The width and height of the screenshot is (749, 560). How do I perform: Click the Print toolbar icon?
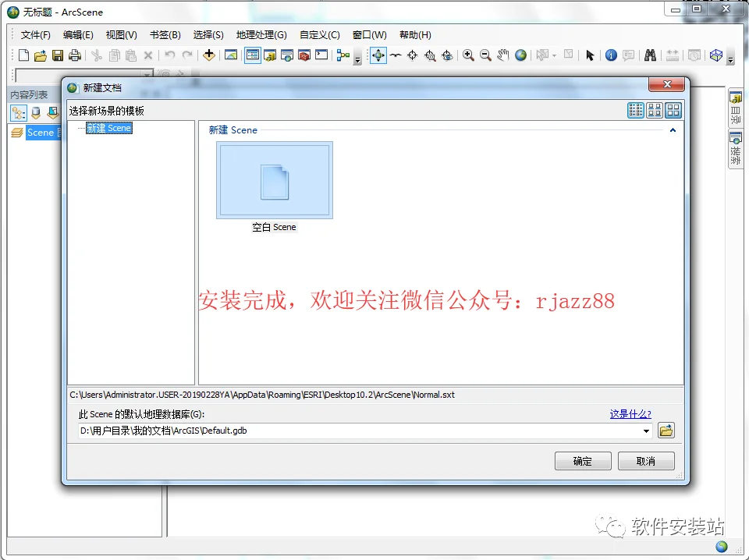(x=75, y=55)
